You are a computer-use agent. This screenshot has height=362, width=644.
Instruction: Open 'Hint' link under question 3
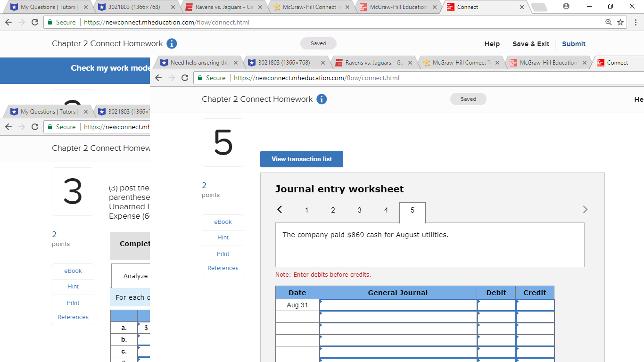[x=73, y=287]
